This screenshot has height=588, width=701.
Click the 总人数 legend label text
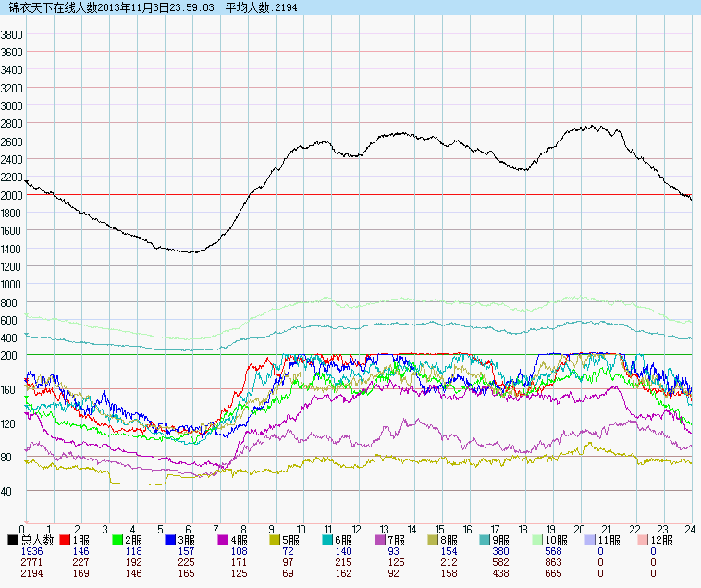(38, 539)
